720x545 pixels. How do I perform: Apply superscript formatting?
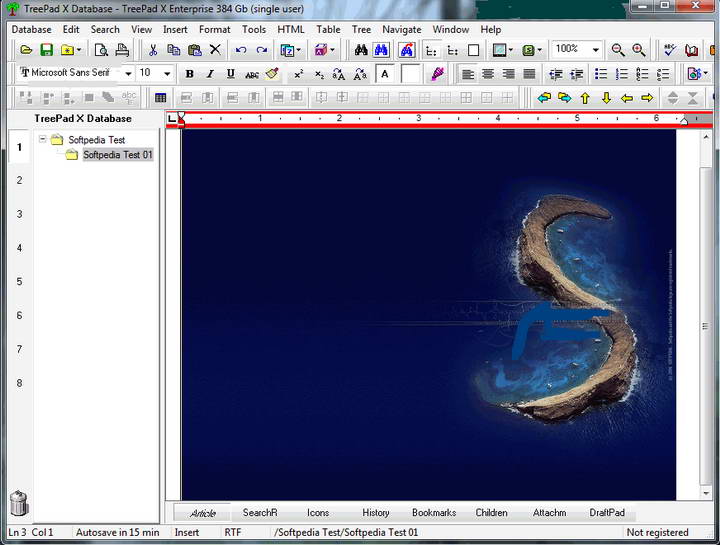pyautogui.click(x=298, y=74)
